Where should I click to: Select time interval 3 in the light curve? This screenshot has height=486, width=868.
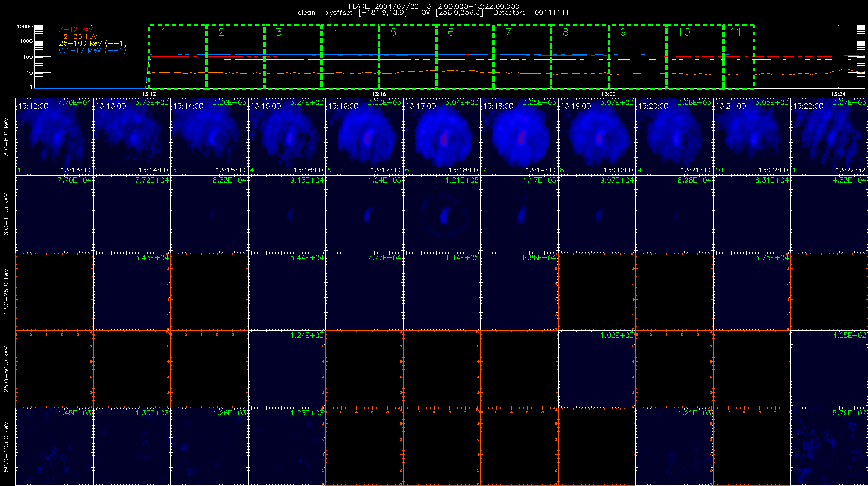click(292, 57)
